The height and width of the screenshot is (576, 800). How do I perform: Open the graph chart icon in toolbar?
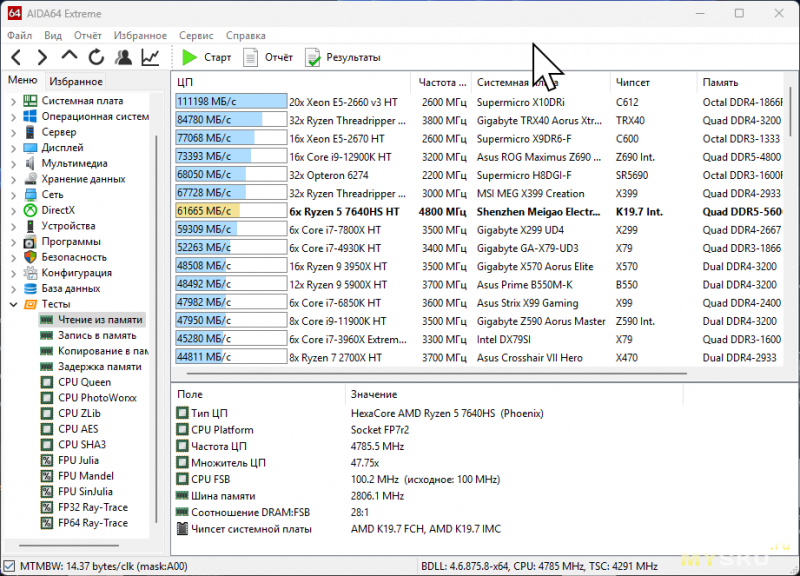click(x=150, y=57)
